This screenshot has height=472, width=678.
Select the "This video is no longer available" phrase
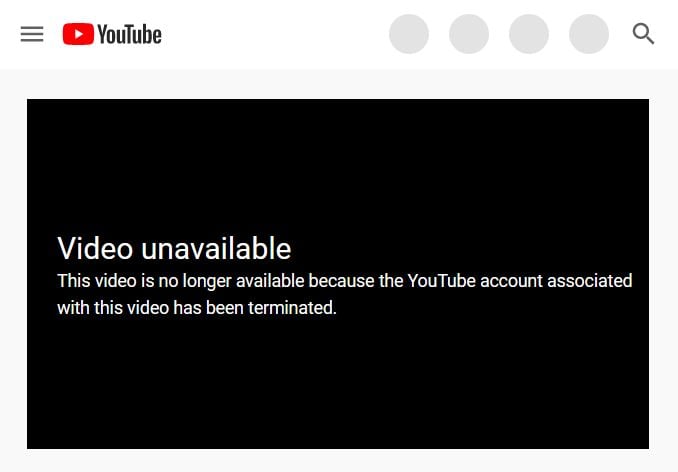point(181,281)
